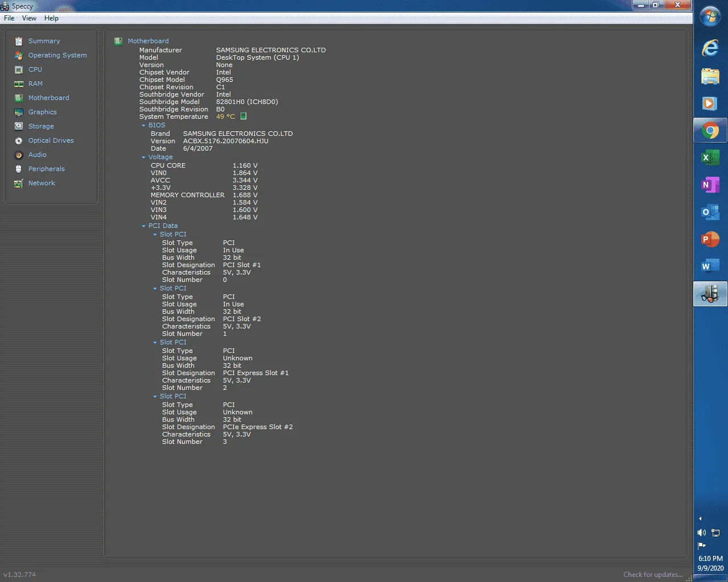Click the PCIe Express Slot #2 designation value
Screen dimensions: 728x582
pos(258,427)
